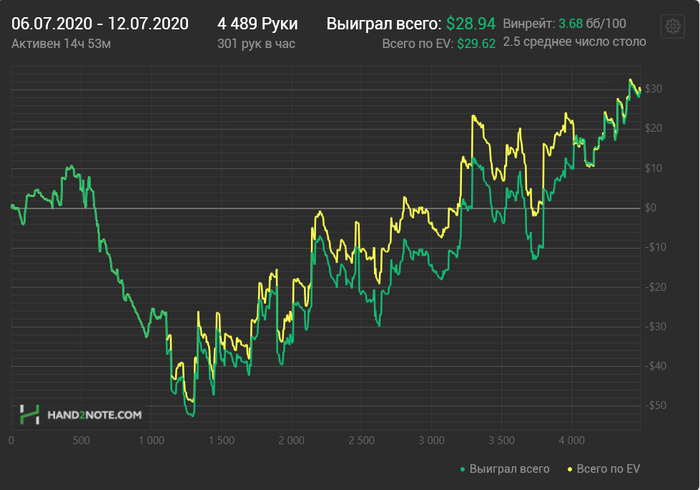Click the '301 рук в час' value
The image size is (700, 490).
tap(256, 44)
